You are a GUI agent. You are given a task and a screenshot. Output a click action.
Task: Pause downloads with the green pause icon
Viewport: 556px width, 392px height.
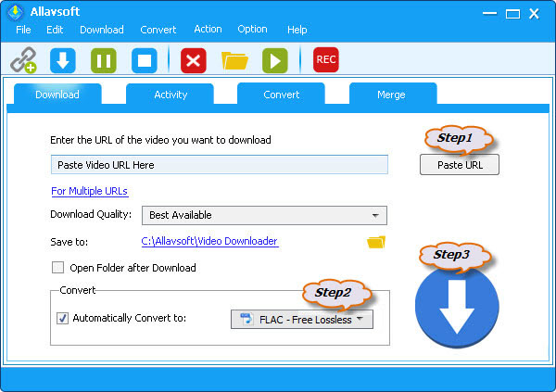point(104,60)
